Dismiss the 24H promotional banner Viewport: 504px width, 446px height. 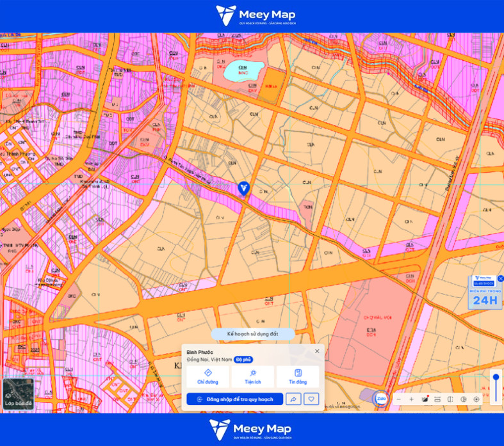click(x=500, y=278)
